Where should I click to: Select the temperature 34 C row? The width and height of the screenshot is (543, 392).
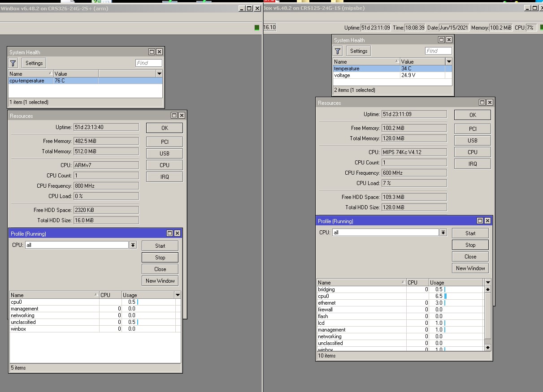[392, 69]
